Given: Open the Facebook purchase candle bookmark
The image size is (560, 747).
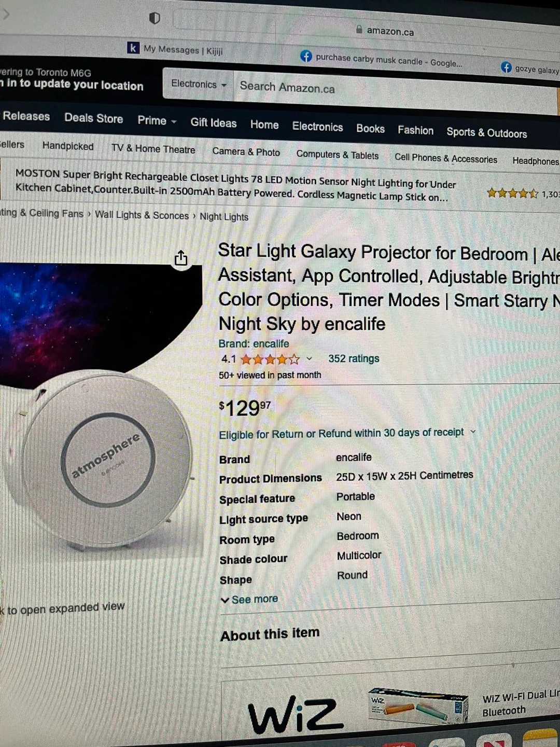Looking at the screenshot, I should pos(381,59).
